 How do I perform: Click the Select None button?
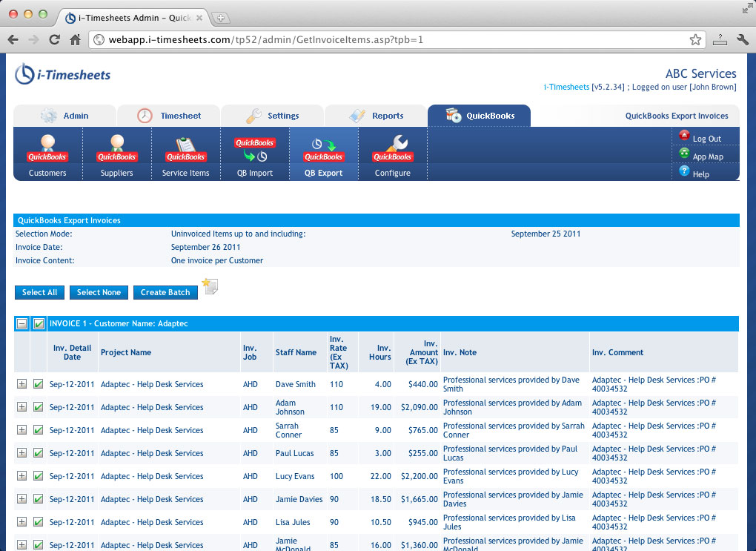(99, 292)
